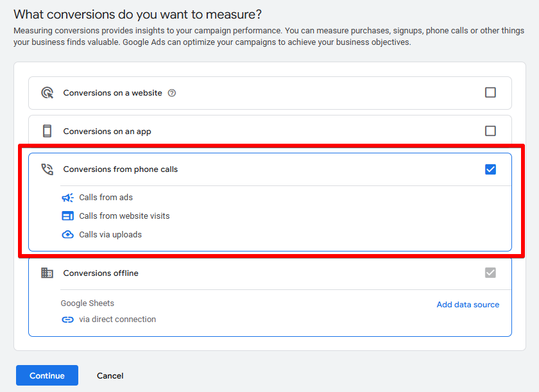This screenshot has height=392, width=539.
Task: Click the blue Continue button
Action: pos(47,375)
